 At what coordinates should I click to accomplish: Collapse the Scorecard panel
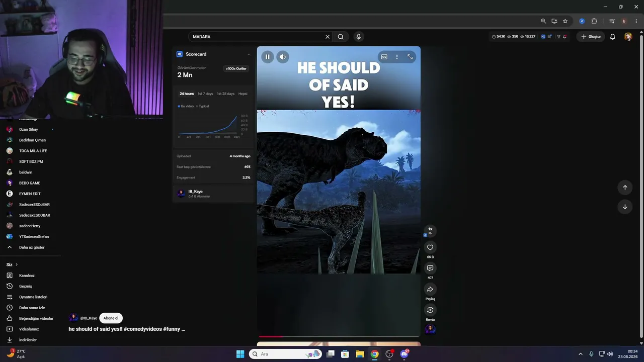249,54
